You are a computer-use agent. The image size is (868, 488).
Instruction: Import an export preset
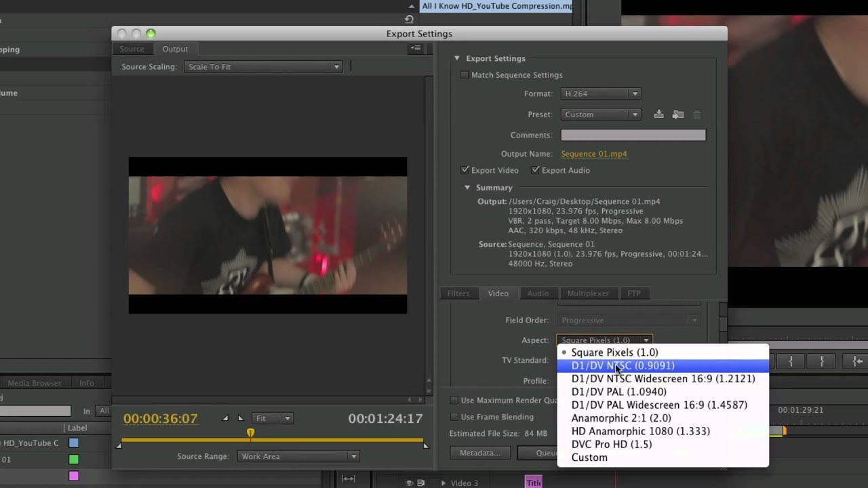click(678, 114)
